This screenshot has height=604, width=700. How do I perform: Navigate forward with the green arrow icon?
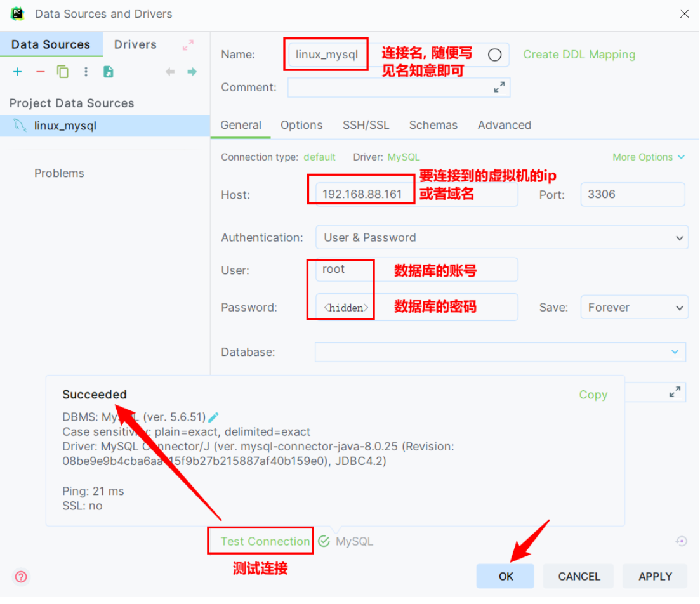192,72
